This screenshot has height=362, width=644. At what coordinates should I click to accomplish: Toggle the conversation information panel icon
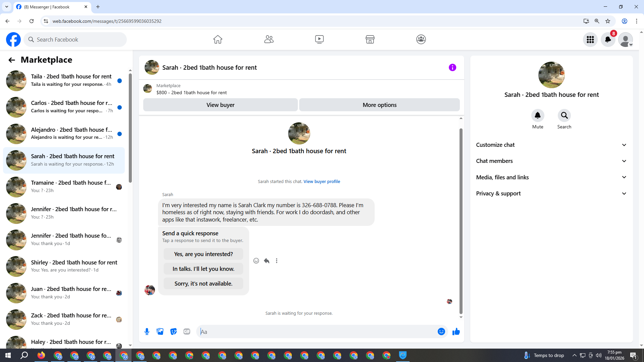click(x=452, y=67)
